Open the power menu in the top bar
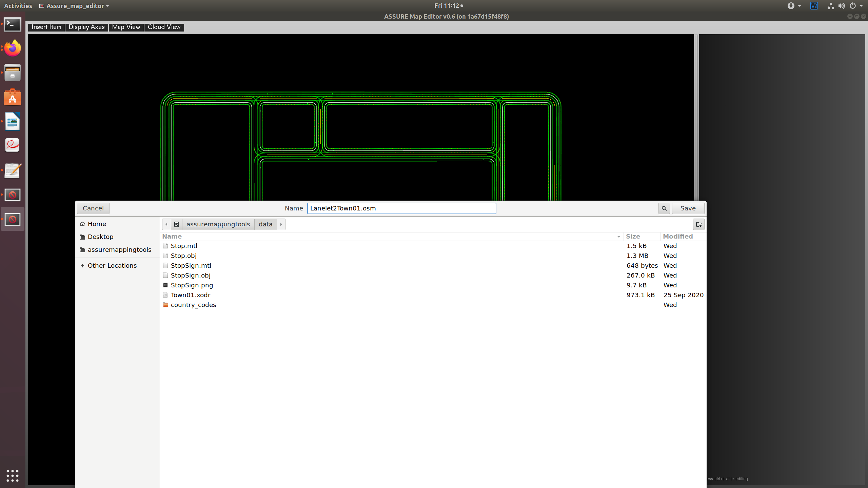868x488 pixels. click(855, 6)
